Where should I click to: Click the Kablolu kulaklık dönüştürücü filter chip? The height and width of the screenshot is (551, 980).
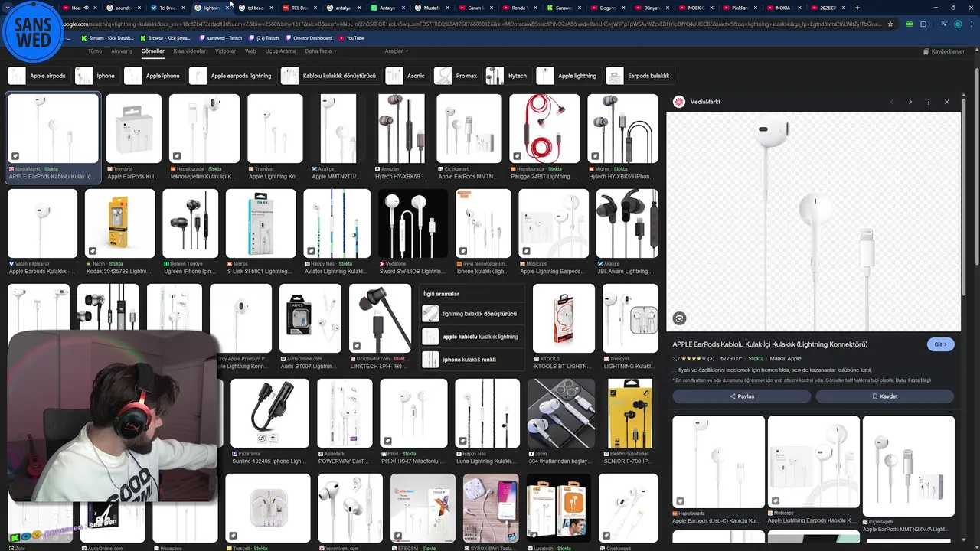(331, 76)
